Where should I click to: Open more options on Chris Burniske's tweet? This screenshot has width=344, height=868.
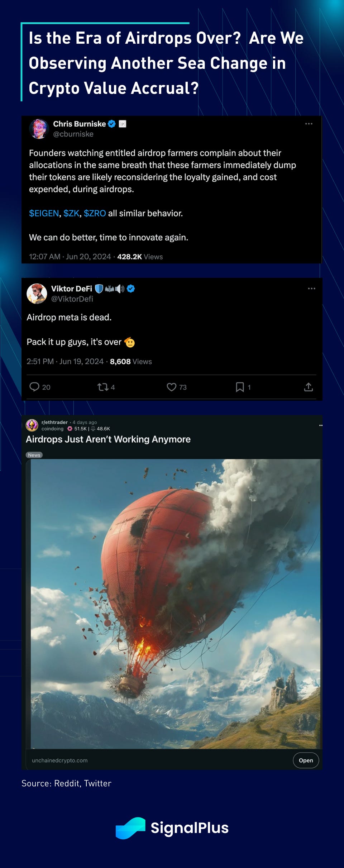(x=309, y=124)
